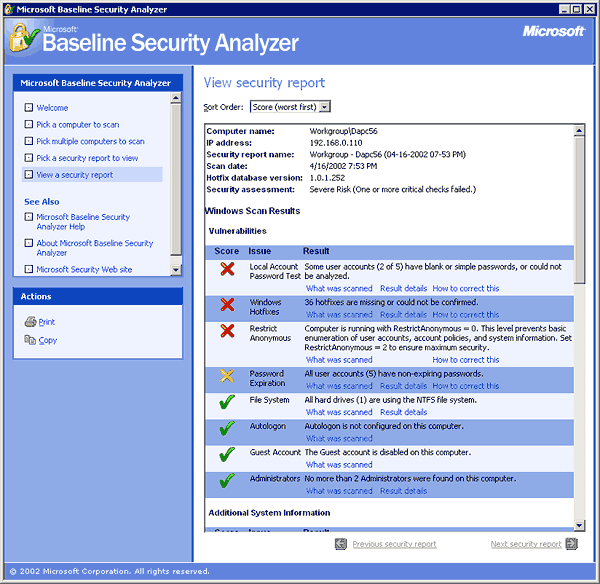
Task: Click yellow X score for Password Expiration
Action: pos(227,376)
